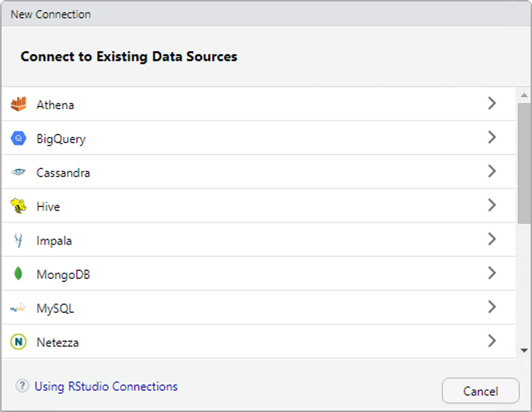Screen dimensions: 532x412
Task: Open the MongoDB chevron arrow
Action: coord(492,273)
